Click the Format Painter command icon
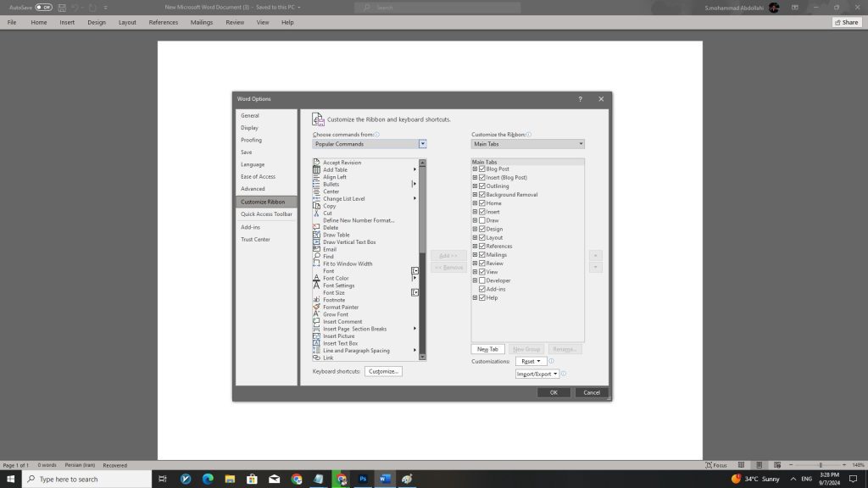Image resolution: width=868 pixels, height=488 pixels. tap(316, 307)
